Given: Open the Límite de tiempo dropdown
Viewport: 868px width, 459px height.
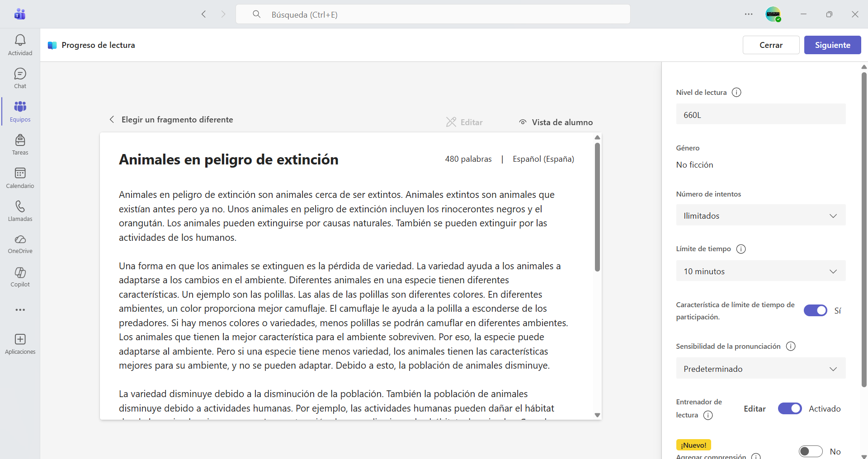Looking at the screenshot, I should 761,271.
